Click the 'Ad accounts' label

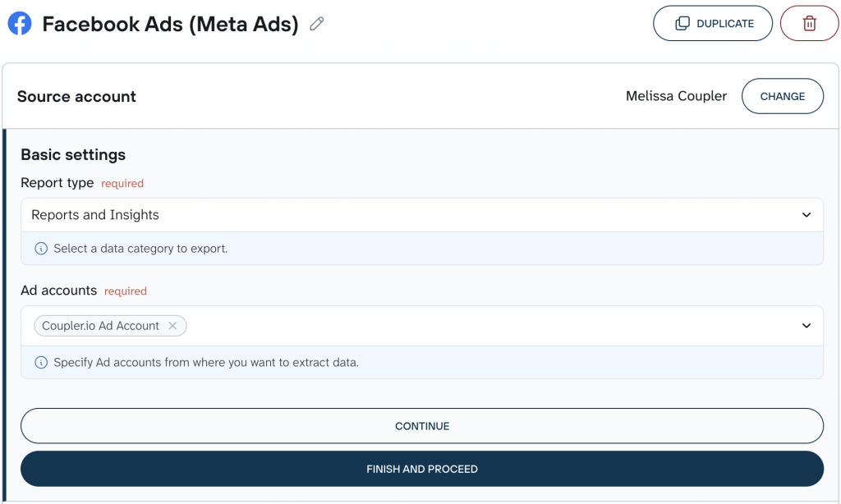click(59, 291)
